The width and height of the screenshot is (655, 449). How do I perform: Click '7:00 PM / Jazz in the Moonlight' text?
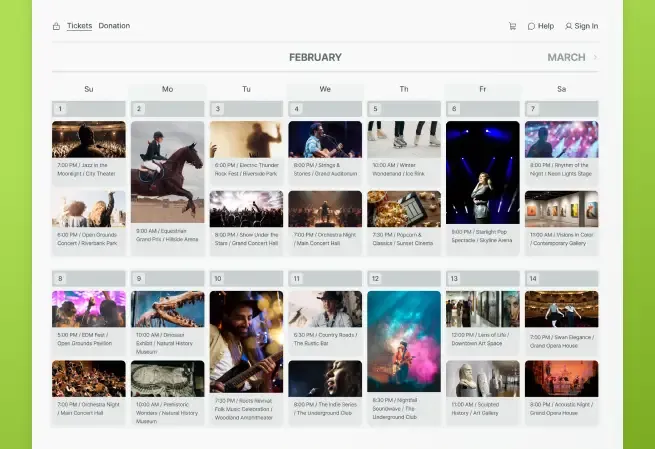[86, 170]
